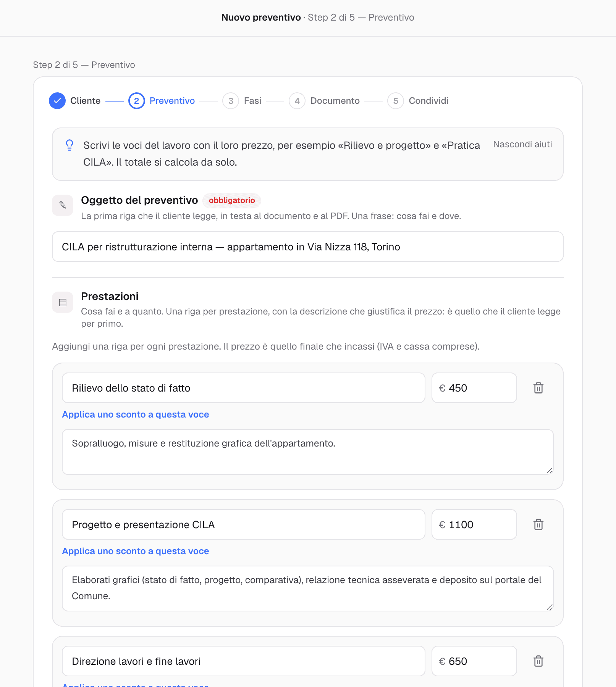Edit the Progetto e presentazione CILA name field

(x=244, y=524)
